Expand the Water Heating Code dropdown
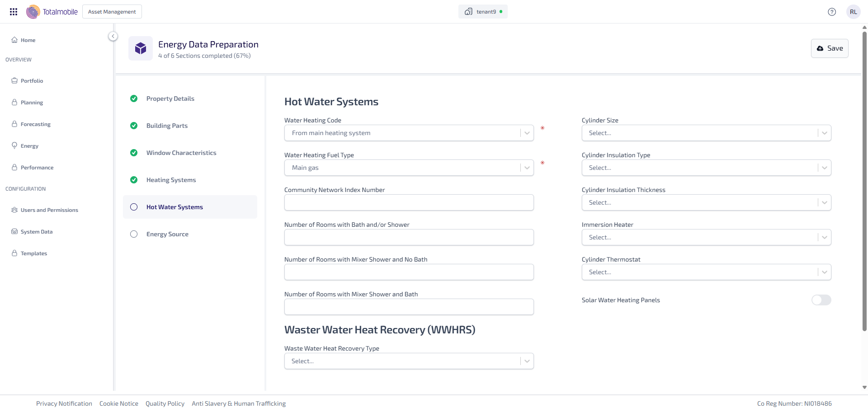Viewport: 868px width, 412px height. [527, 133]
